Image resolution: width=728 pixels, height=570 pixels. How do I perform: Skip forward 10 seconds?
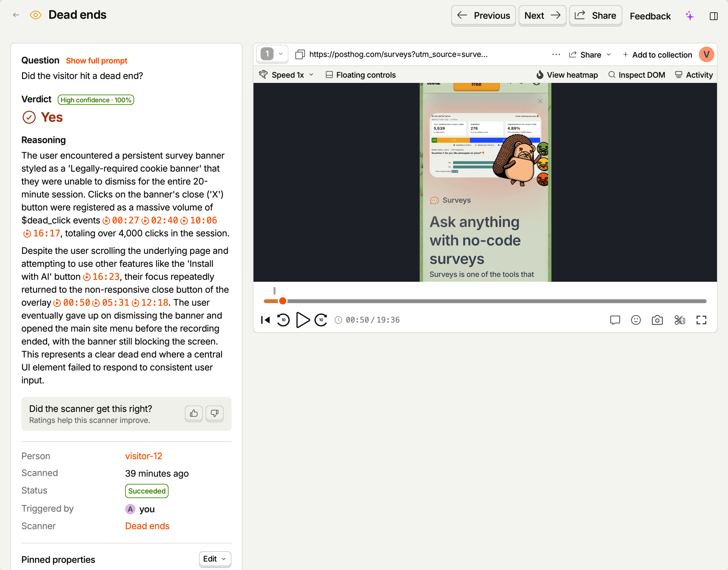pos(321,320)
